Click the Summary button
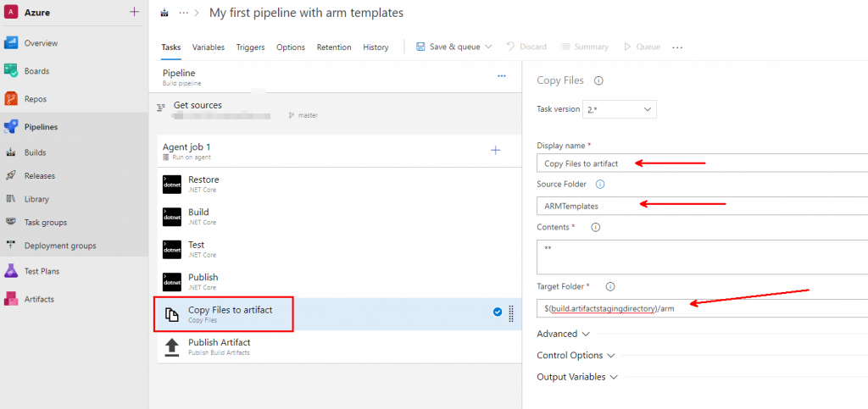Viewport: 868px width, 409px height. pos(585,47)
